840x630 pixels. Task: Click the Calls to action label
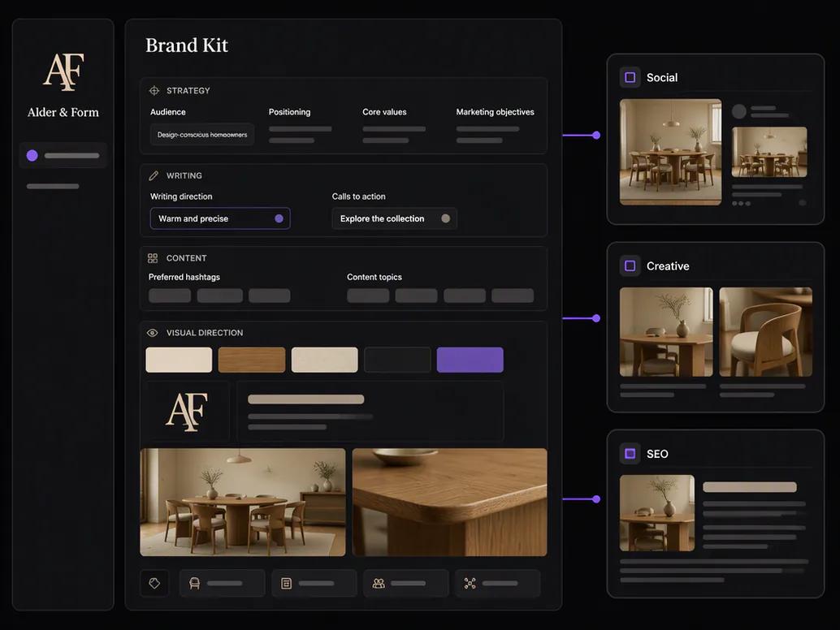[358, 196]
